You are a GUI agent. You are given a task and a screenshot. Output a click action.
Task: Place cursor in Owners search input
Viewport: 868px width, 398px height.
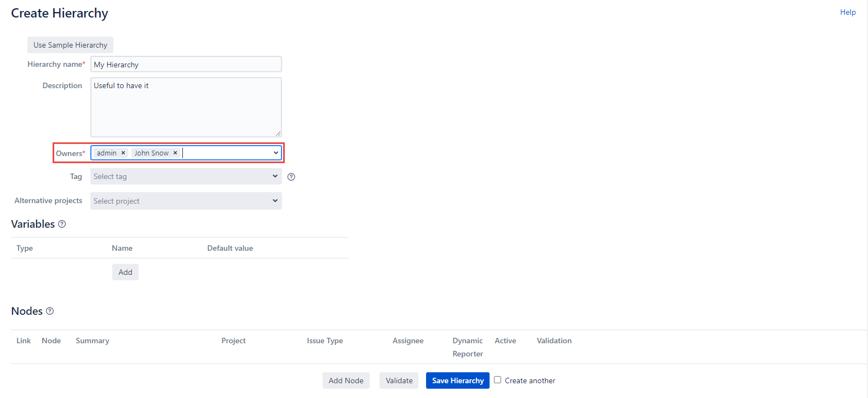click(225, 153)
